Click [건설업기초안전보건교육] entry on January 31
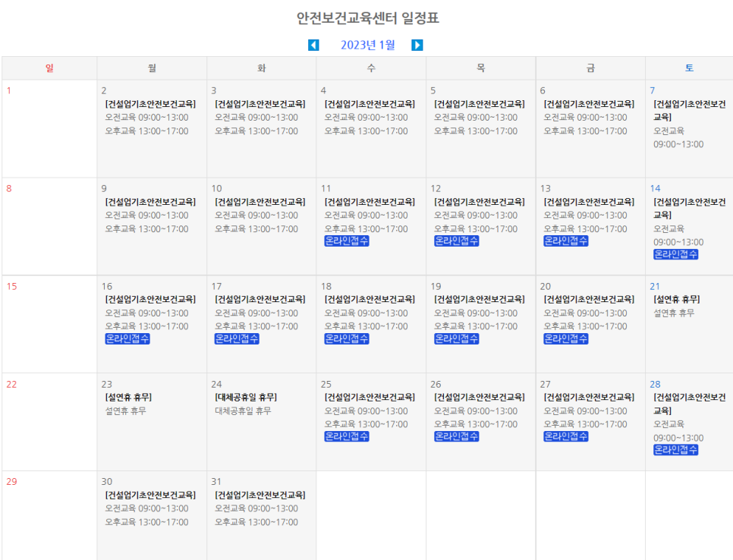Image resolution: width=733 pixels, height=560 pixels. [x=260, y=495]
